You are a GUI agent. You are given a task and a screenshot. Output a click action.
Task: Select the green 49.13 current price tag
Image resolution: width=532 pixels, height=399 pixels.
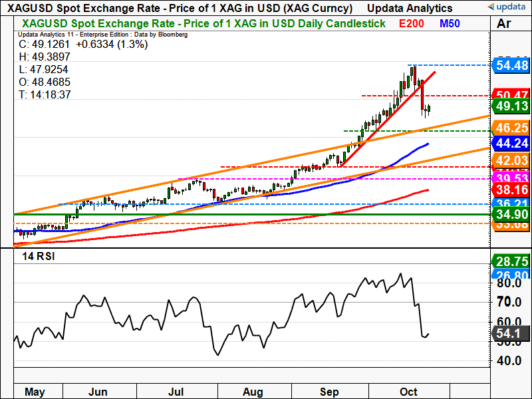click(x=510, y=106)
